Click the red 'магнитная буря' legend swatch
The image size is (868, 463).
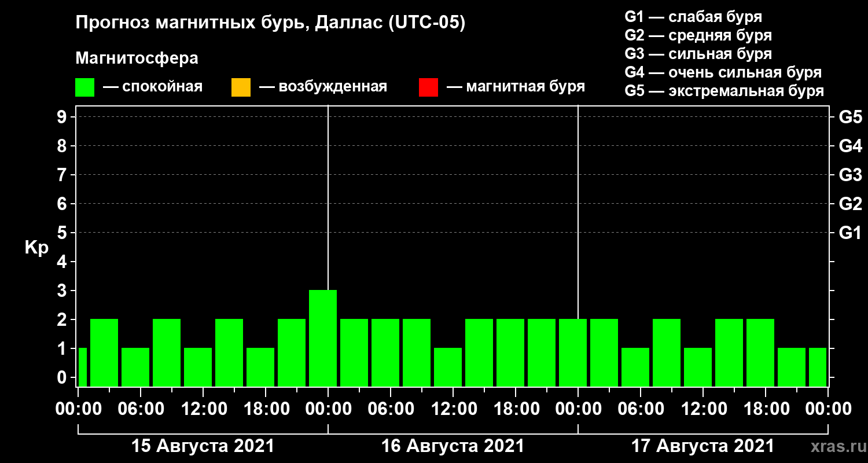tap(428, 87)
